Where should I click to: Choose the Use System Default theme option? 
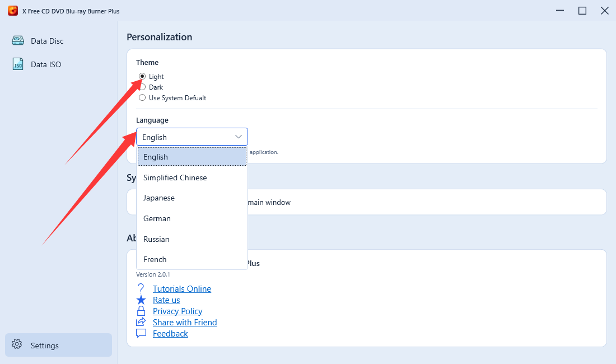[x=142, y=97]
